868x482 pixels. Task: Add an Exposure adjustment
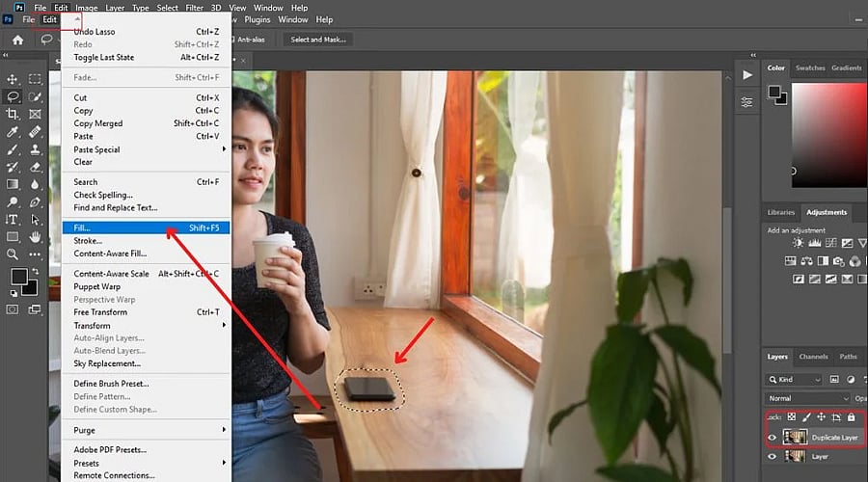click(847, 243)
